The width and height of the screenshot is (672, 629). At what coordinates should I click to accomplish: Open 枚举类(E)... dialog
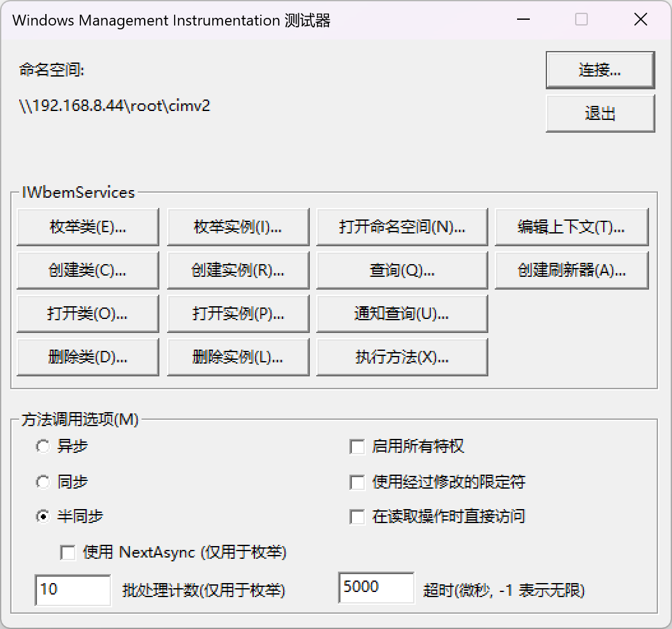click(88, 227)
